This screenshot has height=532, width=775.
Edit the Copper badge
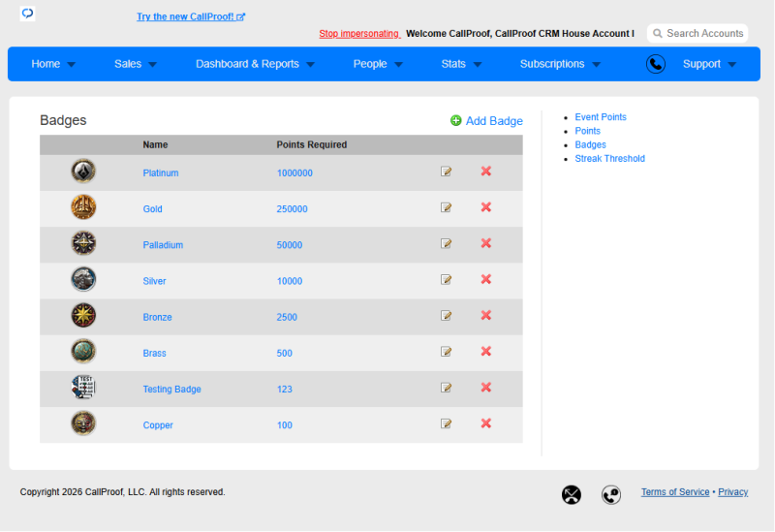pyautogui.click(x=446, y=424)
